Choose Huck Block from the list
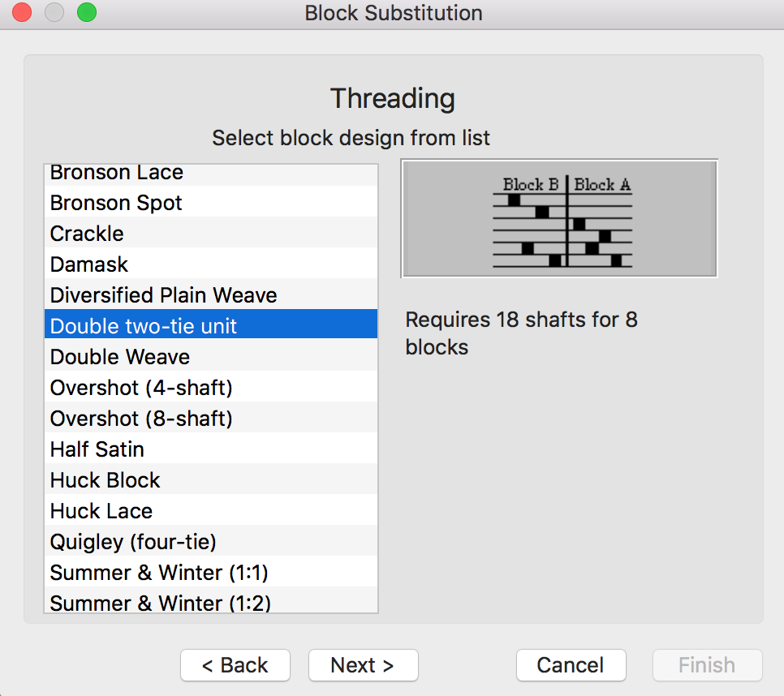The height and width of the screenshot is (696, 784). [106, 480]
